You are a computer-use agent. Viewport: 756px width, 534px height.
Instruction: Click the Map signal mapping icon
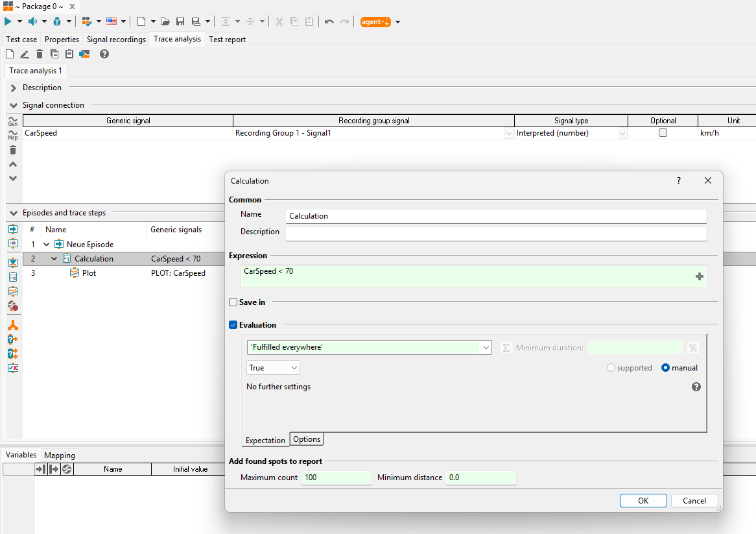click(x=13, y=135)
